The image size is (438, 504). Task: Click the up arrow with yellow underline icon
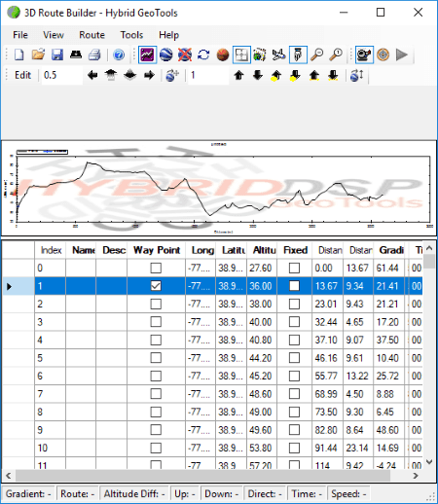[x=314, y=76]
